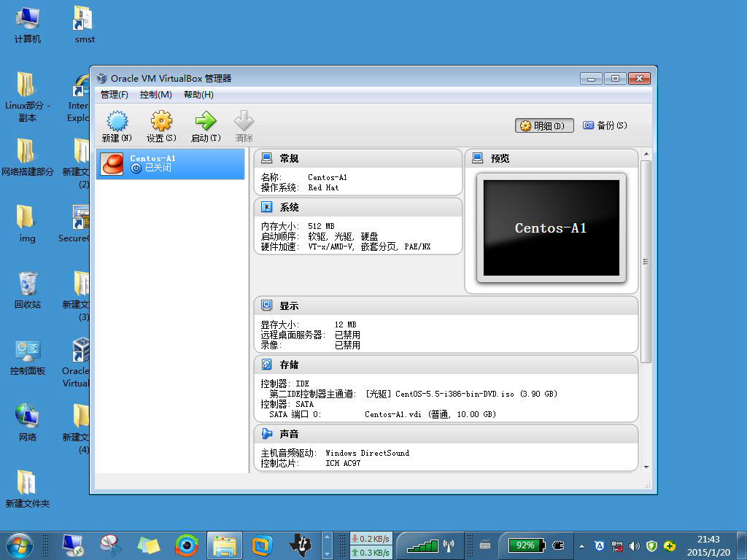Start the VM with green arrow (启动)

point(206,121)
